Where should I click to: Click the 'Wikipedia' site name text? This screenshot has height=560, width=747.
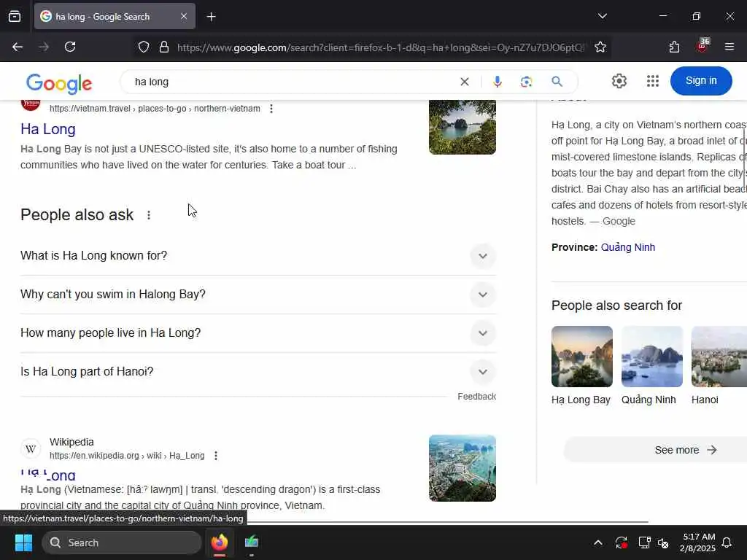tap(71, 442)
